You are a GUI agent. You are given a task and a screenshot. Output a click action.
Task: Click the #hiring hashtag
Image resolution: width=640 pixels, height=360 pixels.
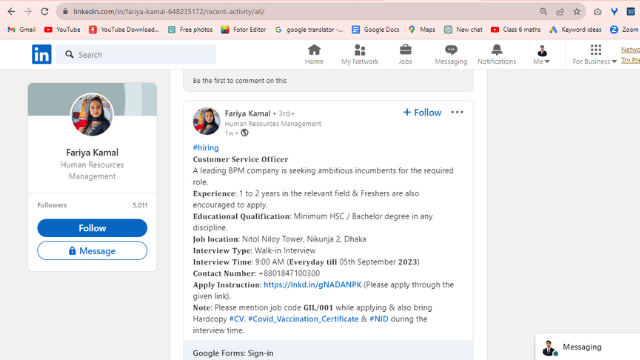coord(206,148)
